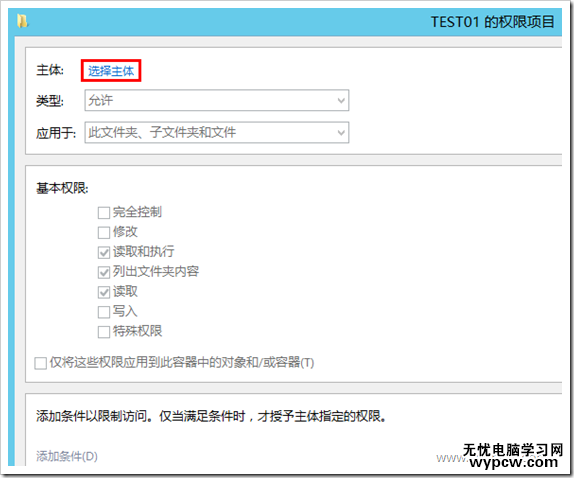Click the 添加条件以限制访问 description text
Image resolution: width=574 pixels, height=478 pixels.
[x=211, y=416]
